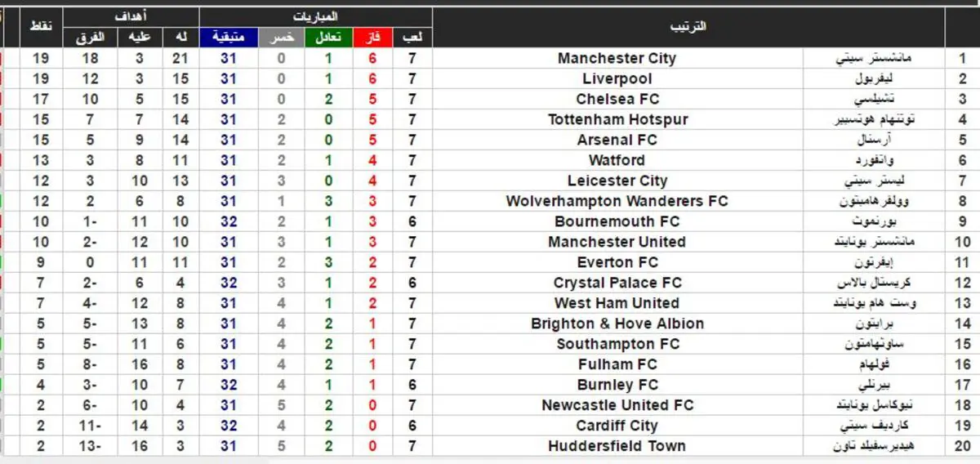Viewport: 980px width, 464px height.
Task: Open Liverpool team link
Action: point(617,78)
